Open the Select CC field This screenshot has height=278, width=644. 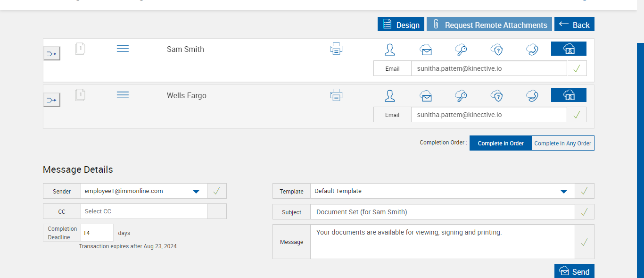(144, 211)
